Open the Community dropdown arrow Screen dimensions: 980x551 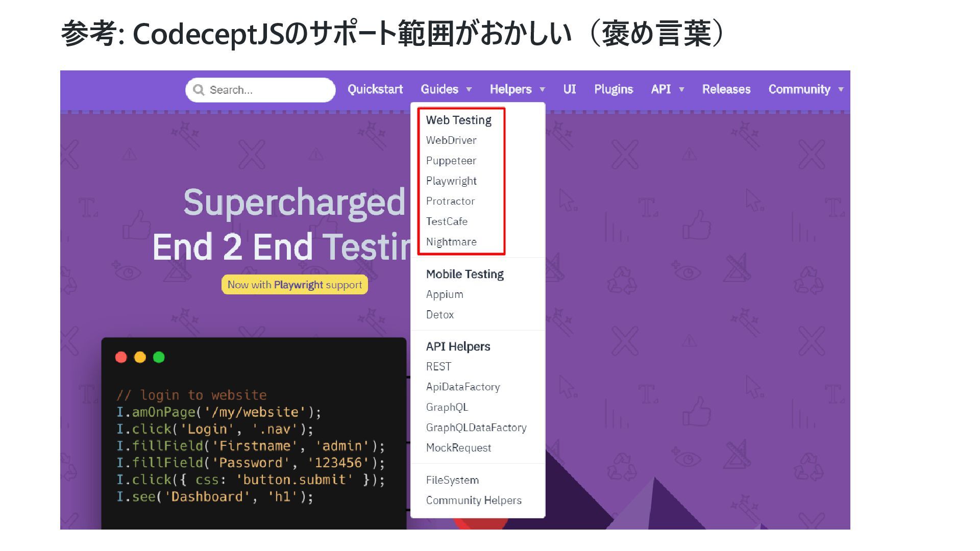tap(841, 90)
